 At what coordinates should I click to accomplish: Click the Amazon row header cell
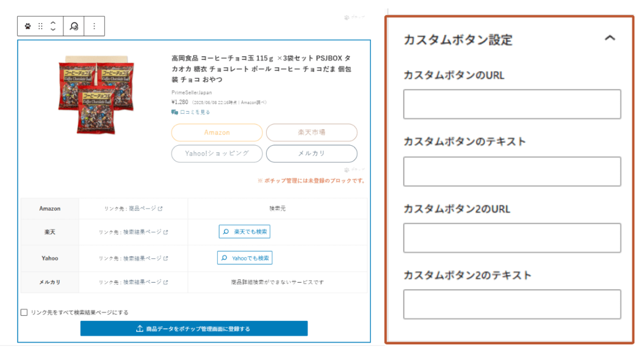coord(50,209)
